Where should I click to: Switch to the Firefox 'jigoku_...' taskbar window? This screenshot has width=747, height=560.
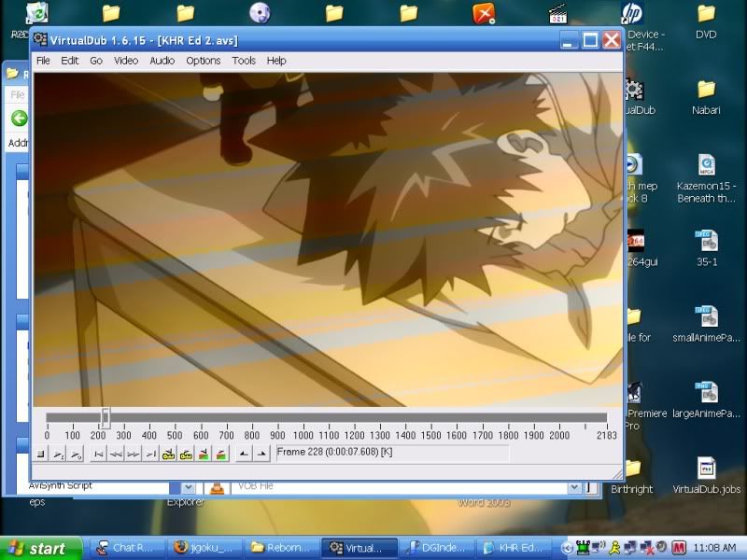coord(204,548)
